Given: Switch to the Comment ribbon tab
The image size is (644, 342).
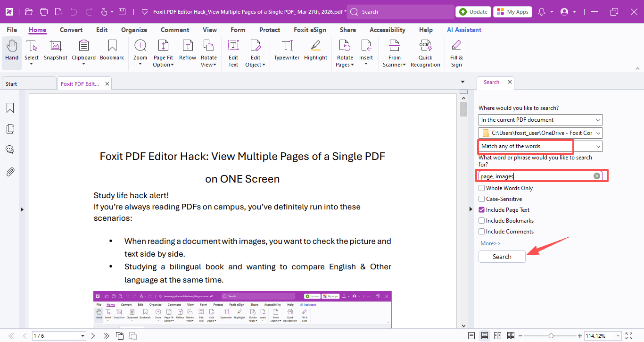Looking at the screenshot, I should (175, 30).
